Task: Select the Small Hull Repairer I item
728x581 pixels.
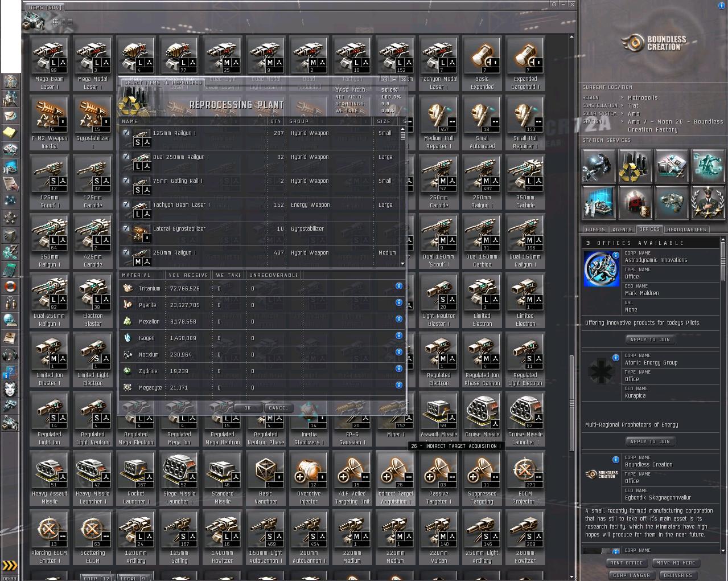Action: (525, 124)
